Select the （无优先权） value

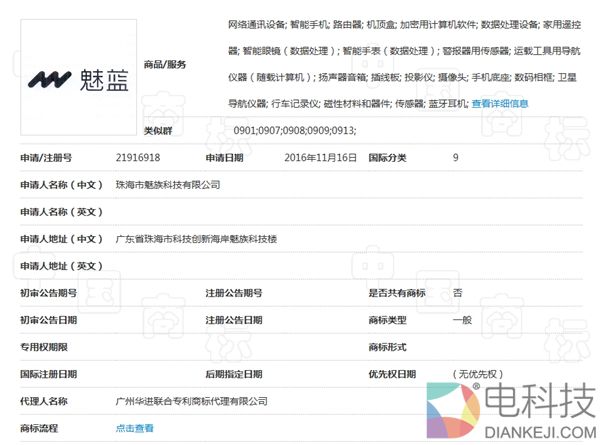[478, 374]
